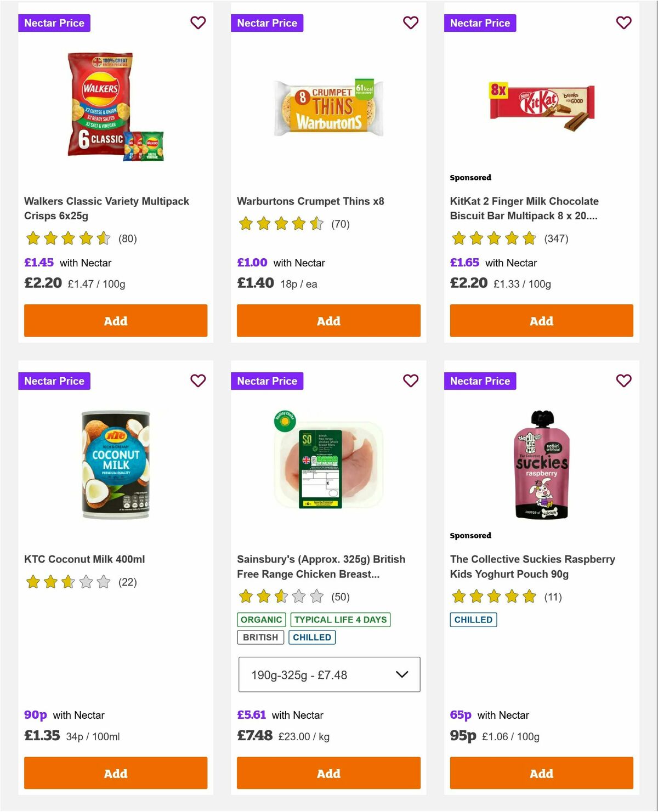
Task: Click the star rating for KTC Coconut Milk
Action: tap(66, 582)
